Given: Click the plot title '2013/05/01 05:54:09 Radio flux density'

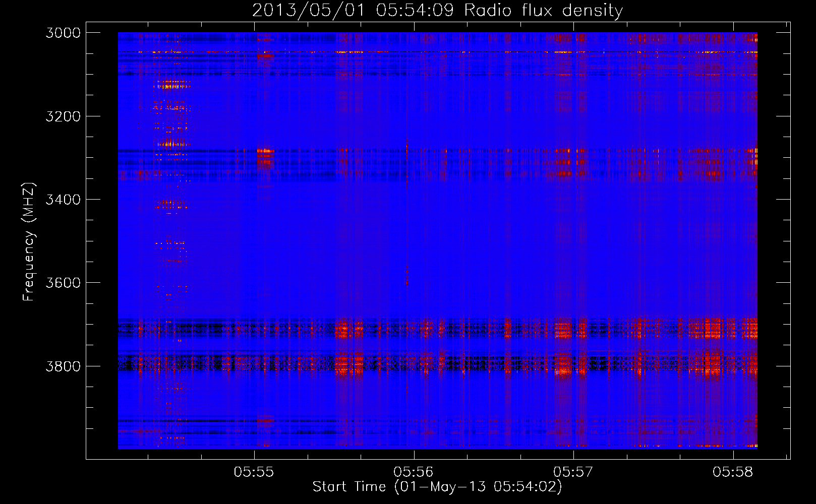Looking at the screenshot, I should click(x=437, y=10).
